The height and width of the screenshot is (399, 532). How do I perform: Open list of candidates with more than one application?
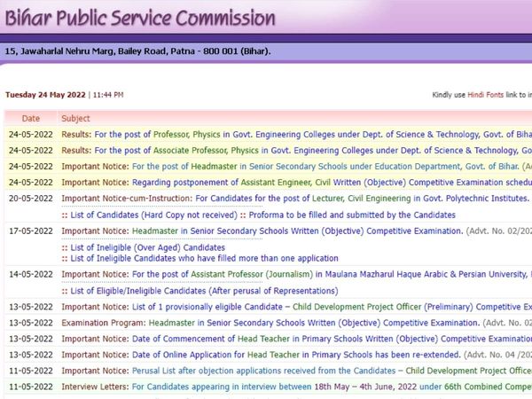click(204, 259)
